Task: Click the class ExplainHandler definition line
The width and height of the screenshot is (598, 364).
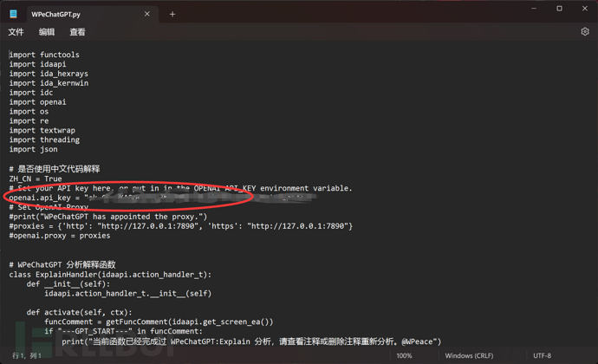Action: pos(110,274)
